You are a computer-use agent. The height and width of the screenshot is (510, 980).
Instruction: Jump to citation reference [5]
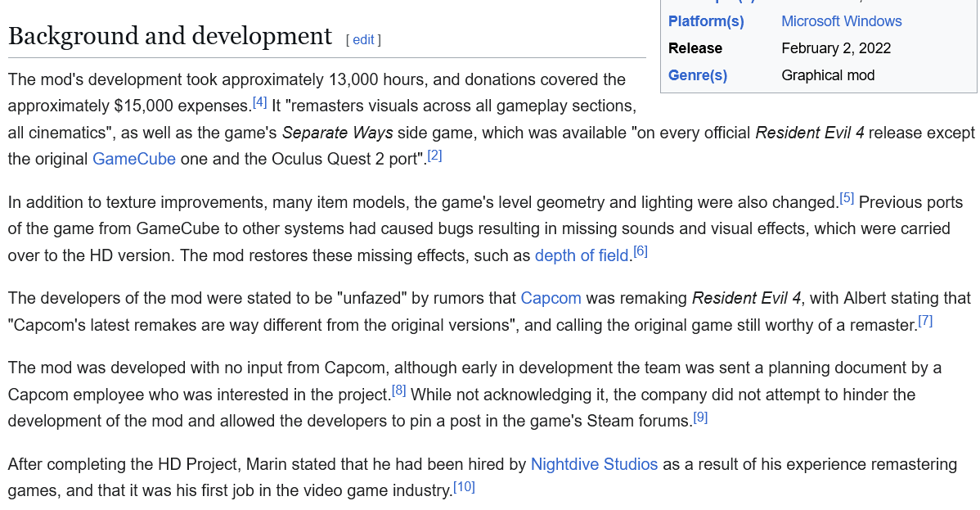(x=847, y=198)
